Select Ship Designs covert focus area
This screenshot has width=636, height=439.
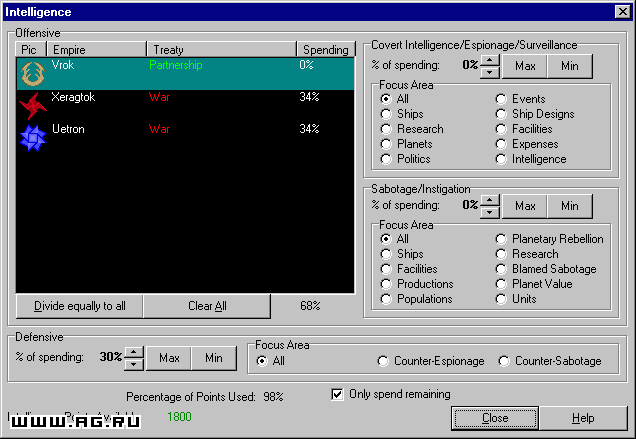[501, 114]
